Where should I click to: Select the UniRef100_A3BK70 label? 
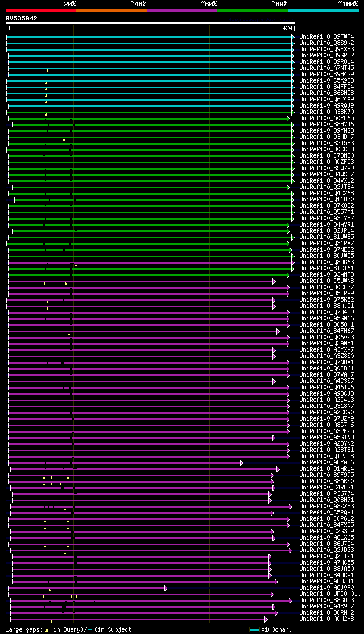click(327, 112)
